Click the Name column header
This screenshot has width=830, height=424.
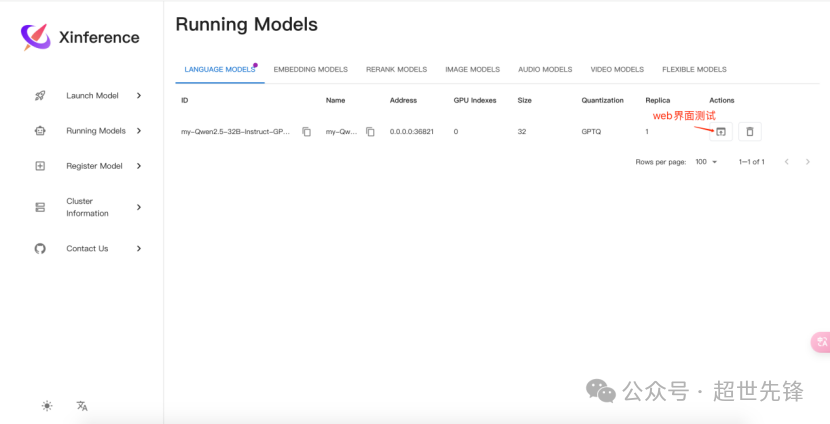coord(336,101)
